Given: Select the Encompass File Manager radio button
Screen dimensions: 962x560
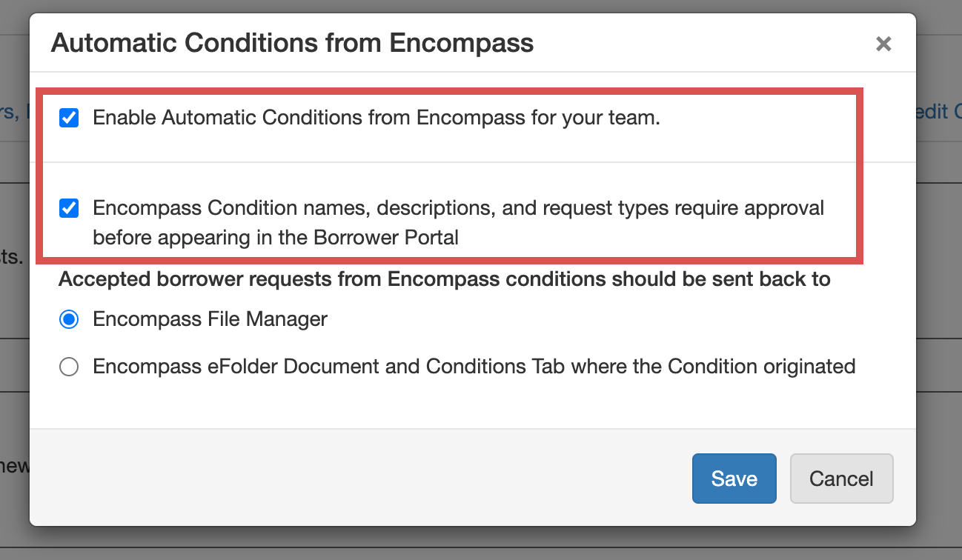Looking at the screenshot, I should pyautogui.click(x=69, y=319).
